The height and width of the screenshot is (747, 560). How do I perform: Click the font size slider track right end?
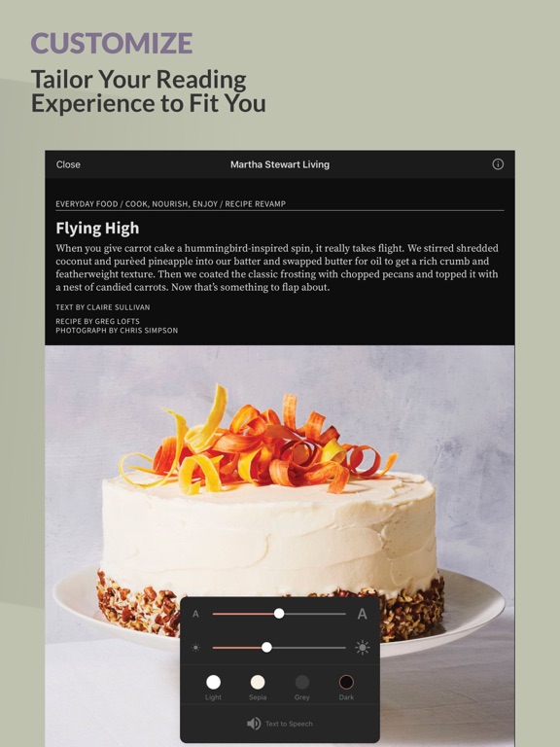point(344,614)
